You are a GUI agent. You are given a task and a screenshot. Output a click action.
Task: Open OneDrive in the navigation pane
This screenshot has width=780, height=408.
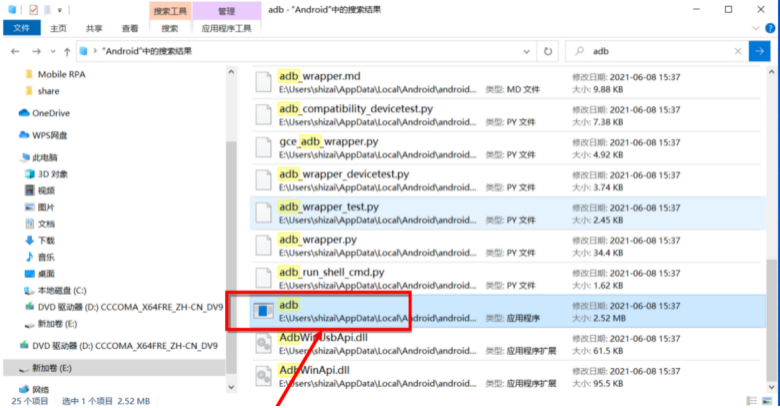(x=50, y=113)
